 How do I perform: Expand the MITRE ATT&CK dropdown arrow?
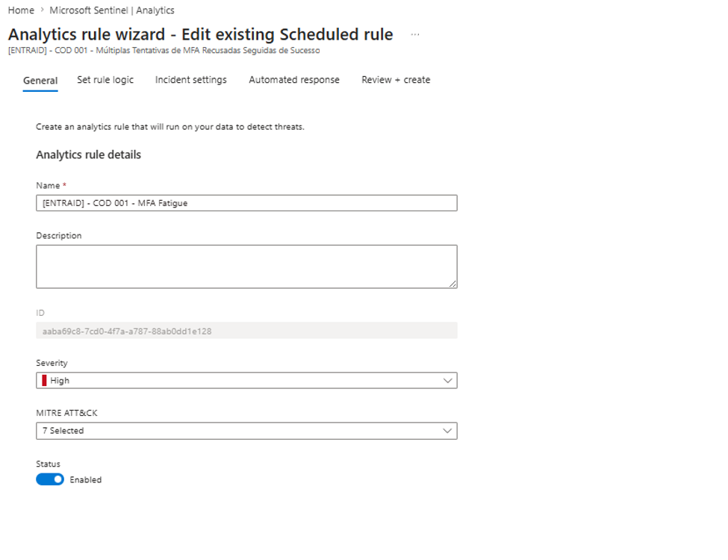(x=447, y=430)
